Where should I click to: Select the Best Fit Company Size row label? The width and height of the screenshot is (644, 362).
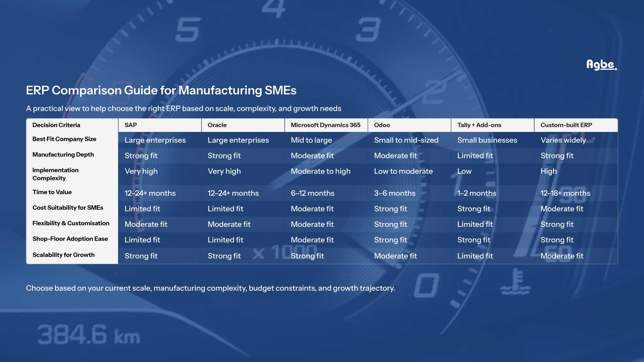(x=64, y=139)
